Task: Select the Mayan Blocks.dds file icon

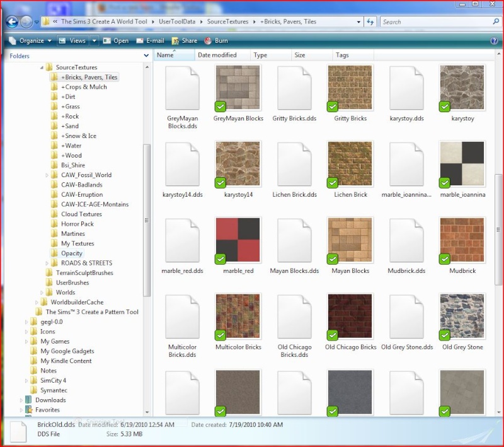Action: coord(294,240)
